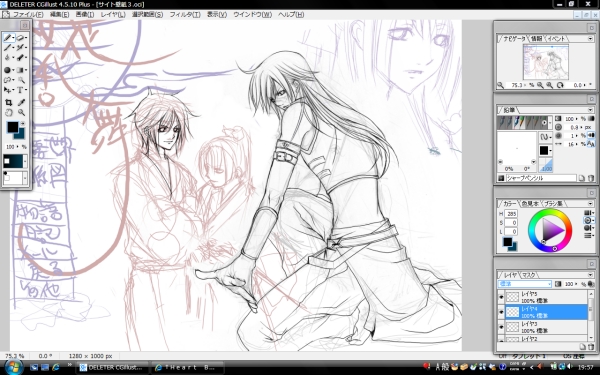Select the crop tool
This screenshot has width=600, height=375.
point(8,102)
